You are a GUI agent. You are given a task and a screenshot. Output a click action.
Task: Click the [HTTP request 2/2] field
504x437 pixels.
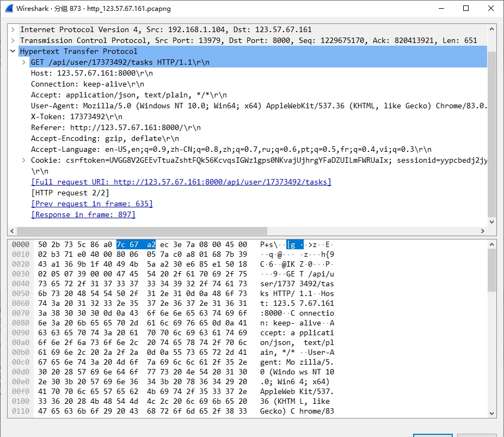70,193
